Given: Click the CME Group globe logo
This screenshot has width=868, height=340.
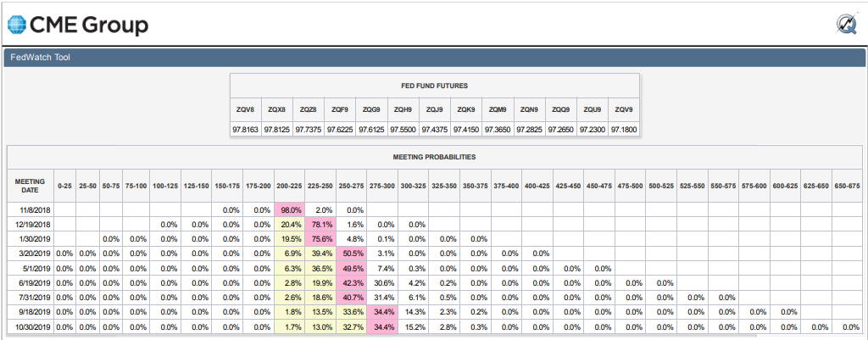Looking at the screenshot, I should pos(16,25).
